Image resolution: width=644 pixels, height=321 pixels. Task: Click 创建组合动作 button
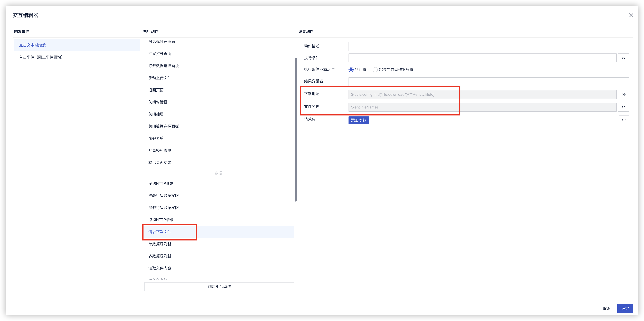click(x=219, y=286)
